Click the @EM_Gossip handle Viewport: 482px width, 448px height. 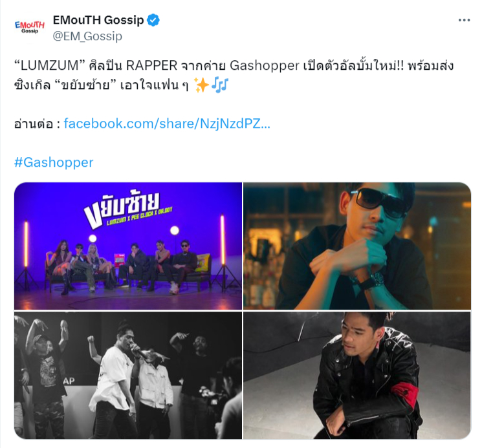(87, 36)
